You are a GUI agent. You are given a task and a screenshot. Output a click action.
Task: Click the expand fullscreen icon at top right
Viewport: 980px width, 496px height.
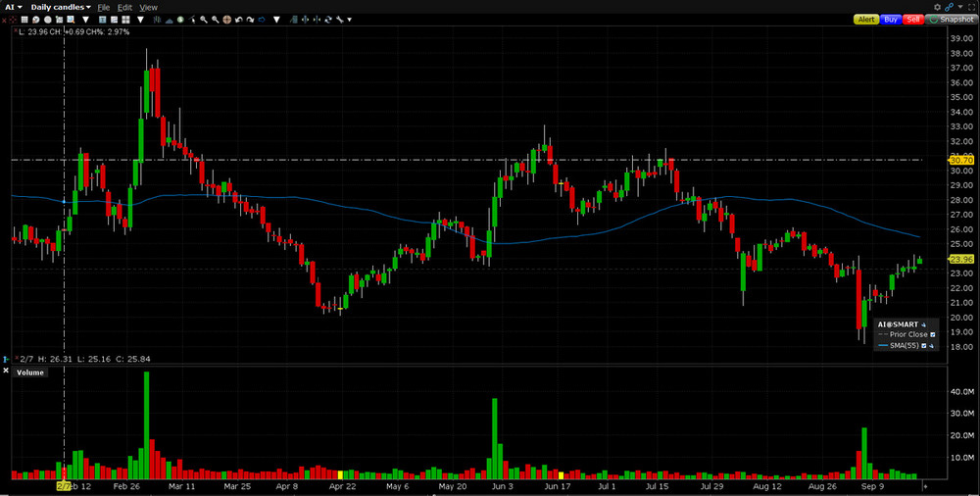[x=971, y=7]
